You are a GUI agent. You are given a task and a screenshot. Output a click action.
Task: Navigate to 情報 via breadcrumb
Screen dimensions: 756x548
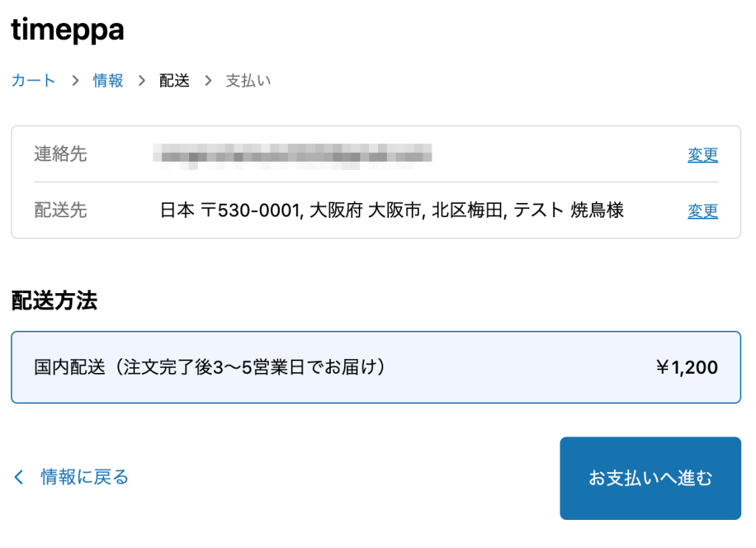pyautogui.click(x=107, y=81)
